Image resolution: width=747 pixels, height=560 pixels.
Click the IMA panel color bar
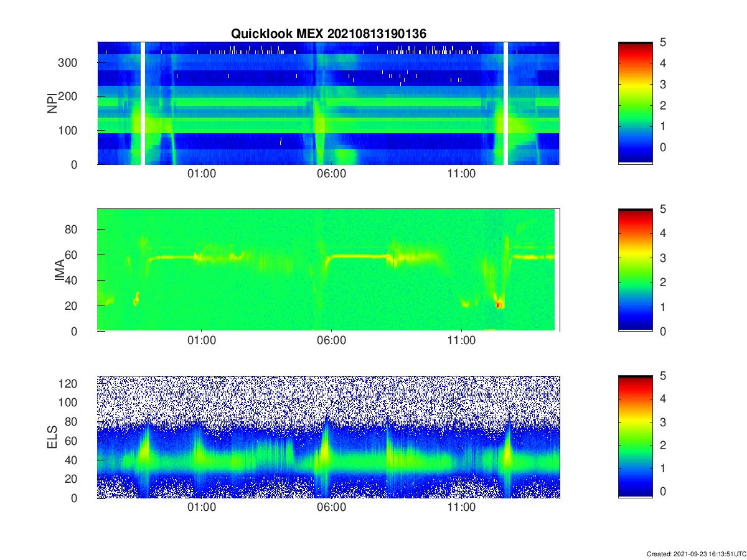[636, 270]
